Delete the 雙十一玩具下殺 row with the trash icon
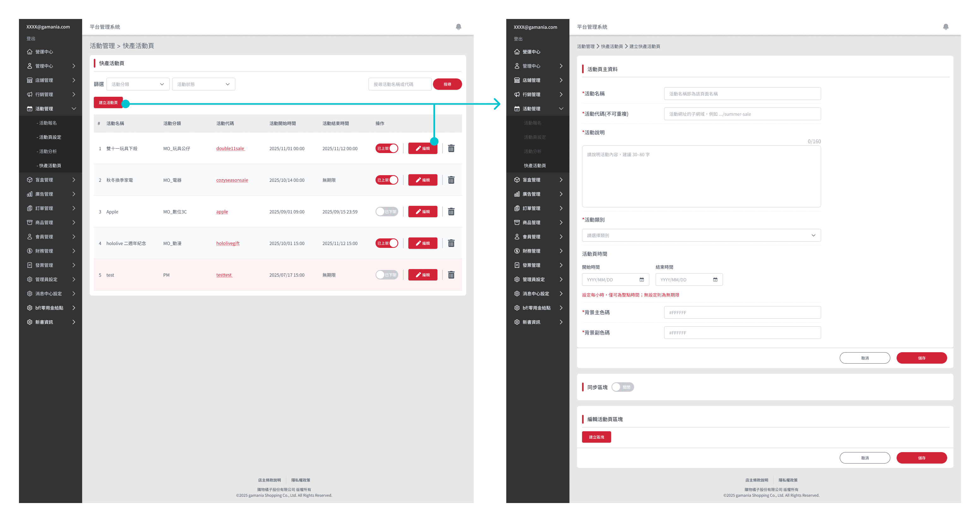The width and height of the screenshot is (980, 522). [451, 149]
